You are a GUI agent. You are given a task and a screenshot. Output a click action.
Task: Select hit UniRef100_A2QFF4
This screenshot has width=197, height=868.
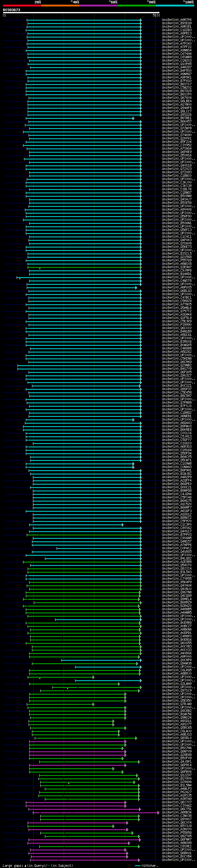click(x=177, y=481)
